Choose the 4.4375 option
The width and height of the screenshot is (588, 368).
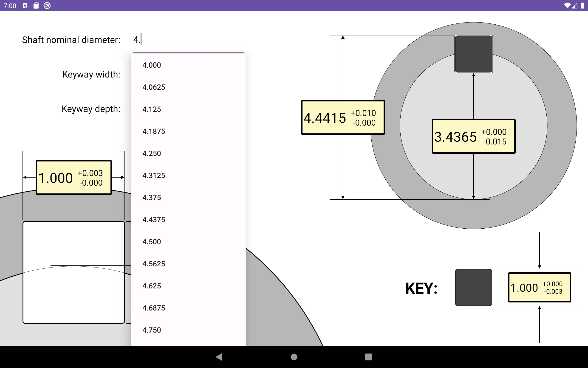(189, 220)
